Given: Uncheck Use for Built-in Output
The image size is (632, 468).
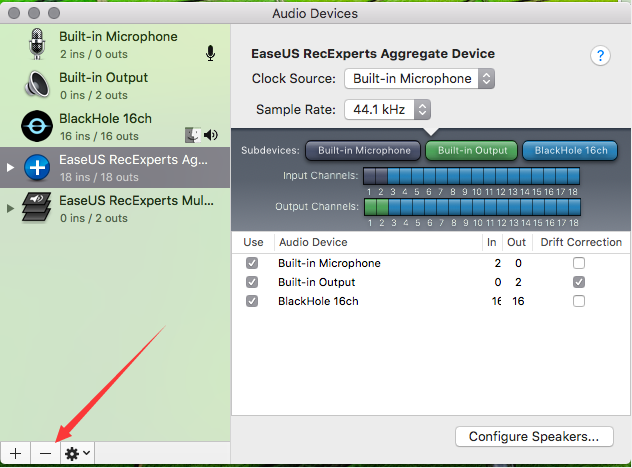Looking at the screenshot, I should 252,282.
